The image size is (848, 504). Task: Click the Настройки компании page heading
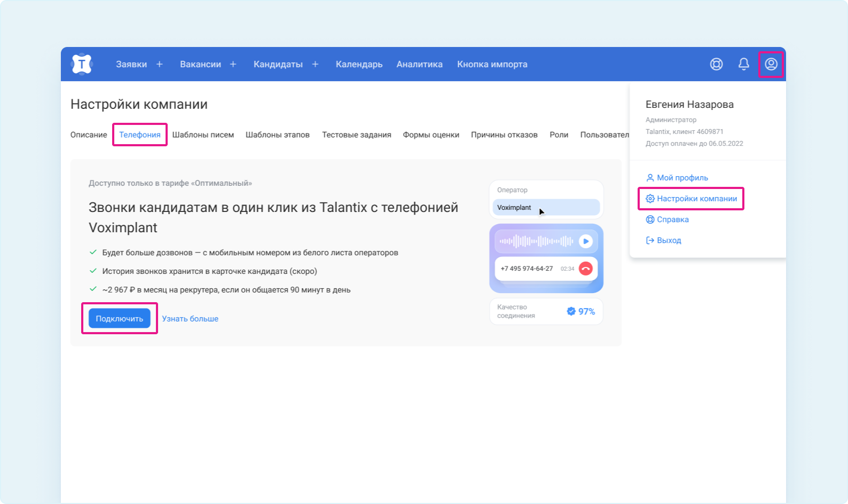pyautogui.click(x=139, y=104)
